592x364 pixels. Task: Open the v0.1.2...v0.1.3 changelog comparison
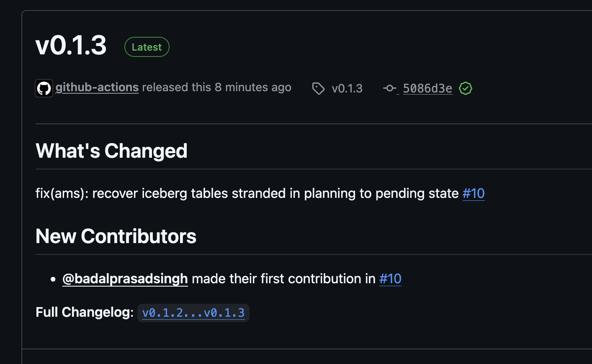click(193, 313)
